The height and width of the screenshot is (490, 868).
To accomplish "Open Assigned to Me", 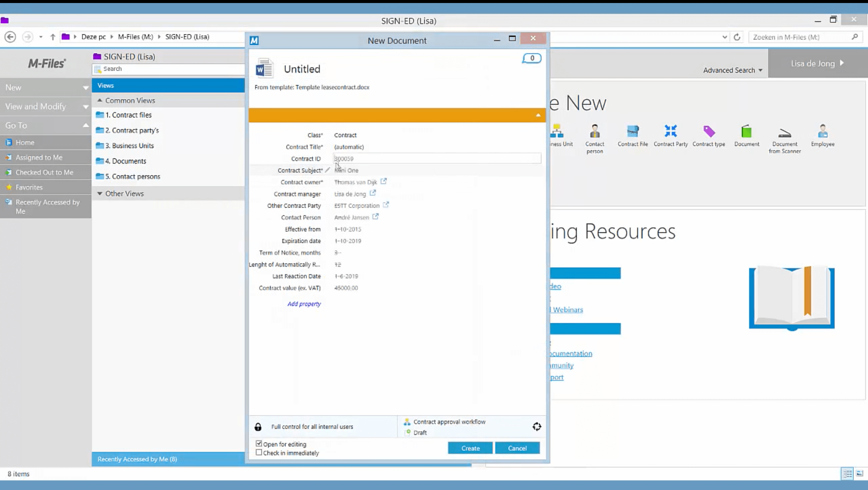I will [x=46, y=157].
